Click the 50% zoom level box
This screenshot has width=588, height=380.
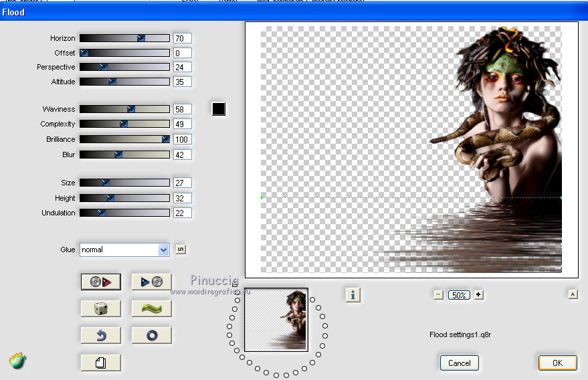[459, 295]
